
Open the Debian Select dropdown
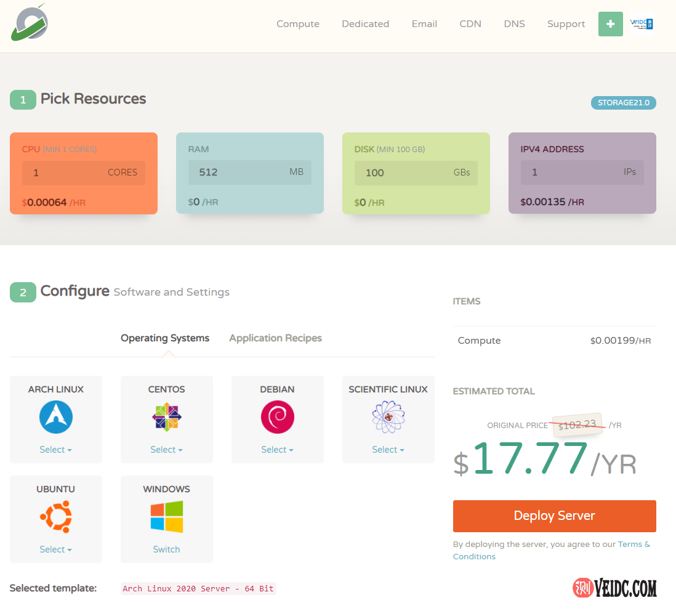pos(277,450)
